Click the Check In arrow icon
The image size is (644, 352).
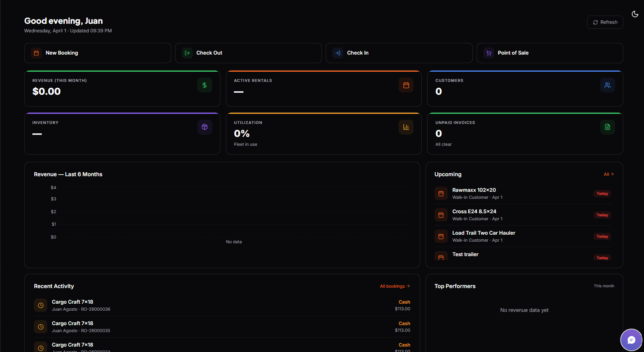point(337,53)
